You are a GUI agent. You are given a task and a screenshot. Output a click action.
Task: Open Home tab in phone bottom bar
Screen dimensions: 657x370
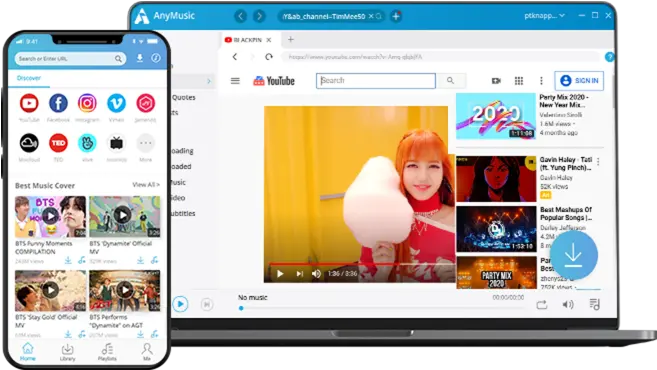click(28, 352)
